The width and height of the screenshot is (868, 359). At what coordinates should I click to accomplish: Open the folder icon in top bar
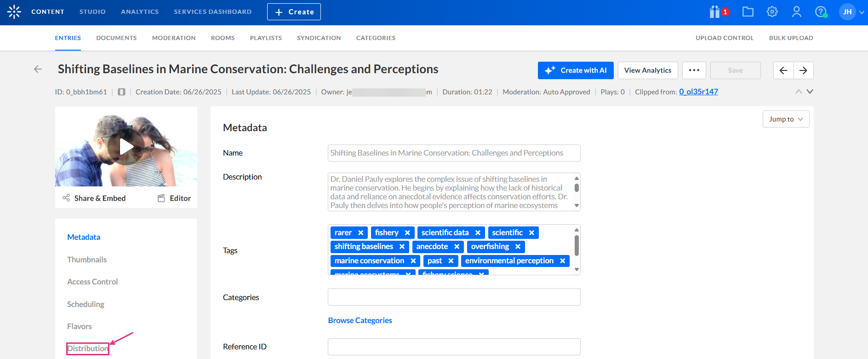(748, 12)
